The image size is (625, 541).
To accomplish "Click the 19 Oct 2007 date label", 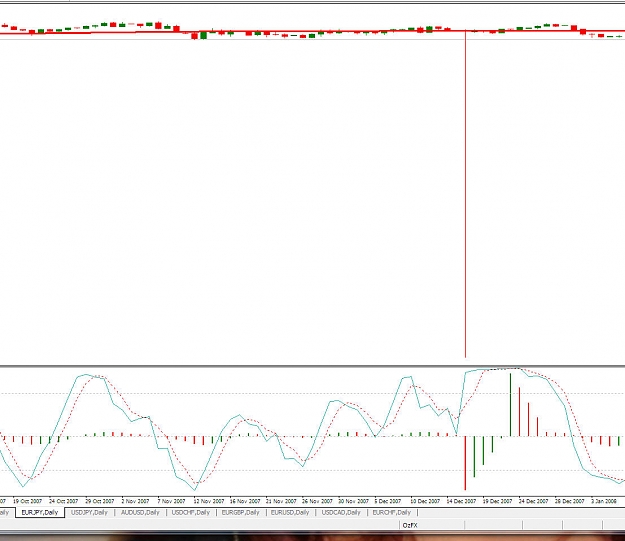I will pos(28,501).
